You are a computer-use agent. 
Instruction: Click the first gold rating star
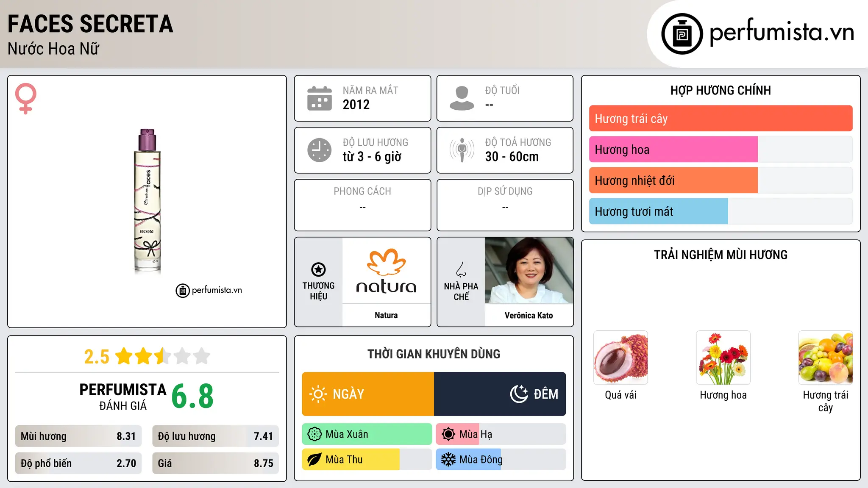(x=124, y=356)
